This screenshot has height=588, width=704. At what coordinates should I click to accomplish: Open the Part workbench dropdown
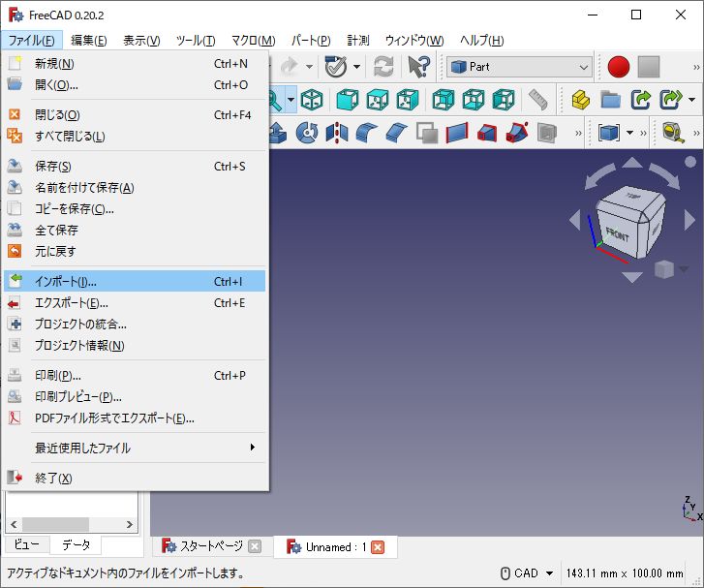point(519,67)
